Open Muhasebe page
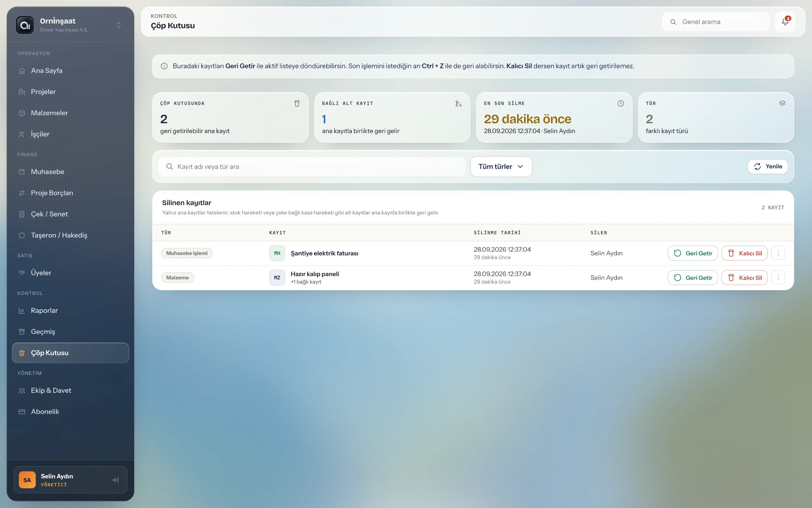Viewport: 812px width, 508px height. point(70,172)
